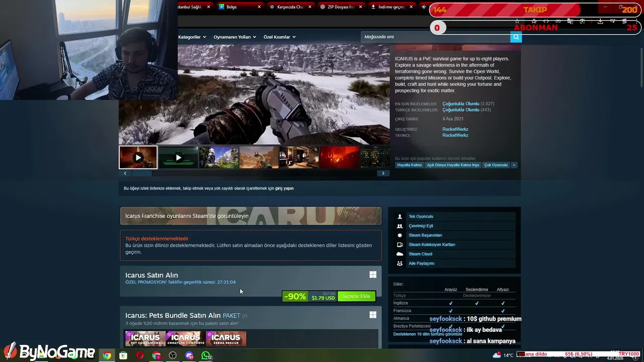The height and width of the screenshot is (362, 644).
Task: Click the main gameplay video player
Action: tap(254, 95)
